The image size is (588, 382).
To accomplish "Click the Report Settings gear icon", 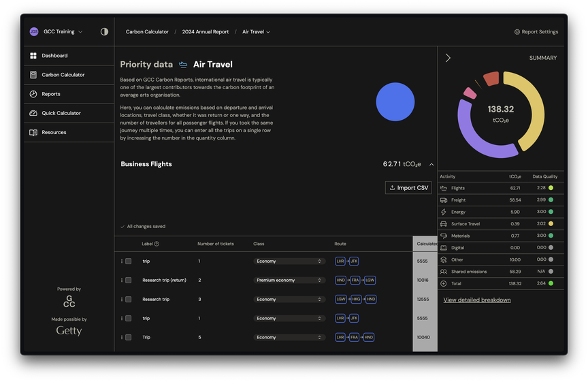I will (517, 32).
